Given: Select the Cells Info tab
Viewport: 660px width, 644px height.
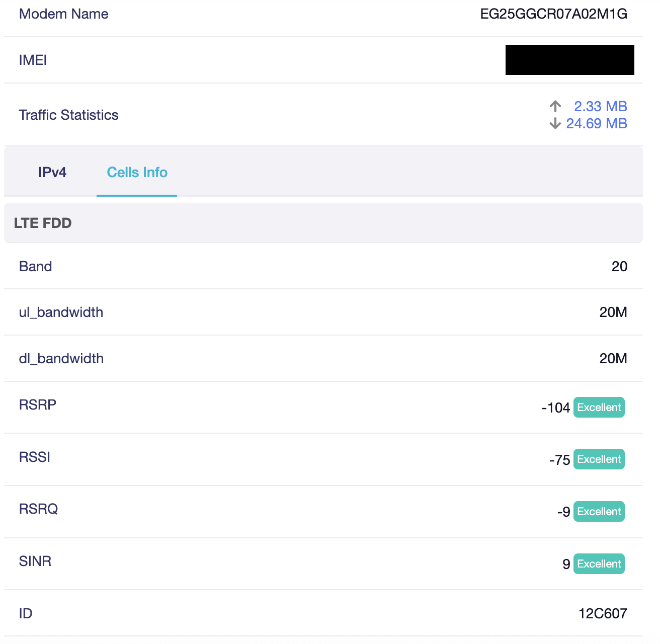Looking at the screenshot, I should [137, 173].
